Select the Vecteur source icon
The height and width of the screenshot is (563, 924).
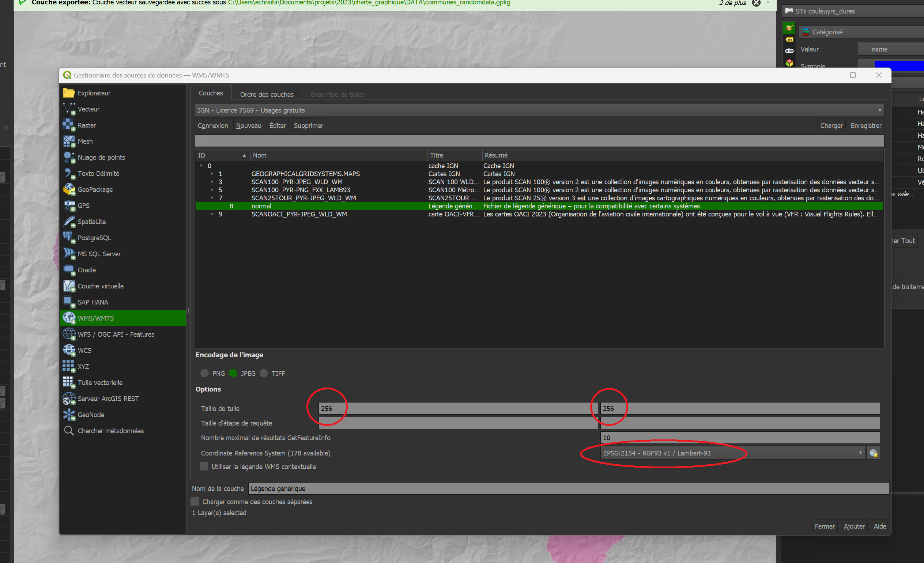tap(69, 109)
